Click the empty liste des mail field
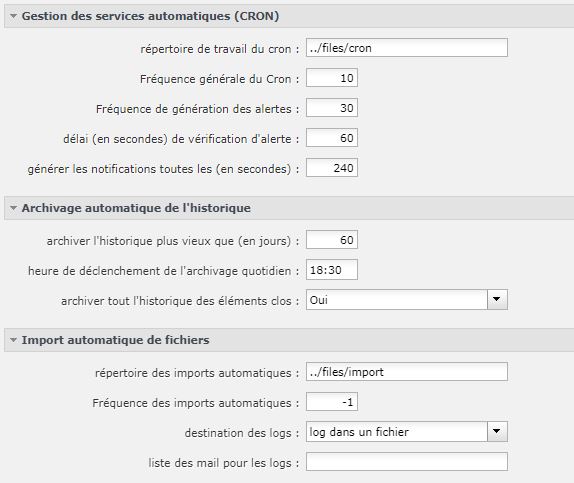 tap(407, 461)
